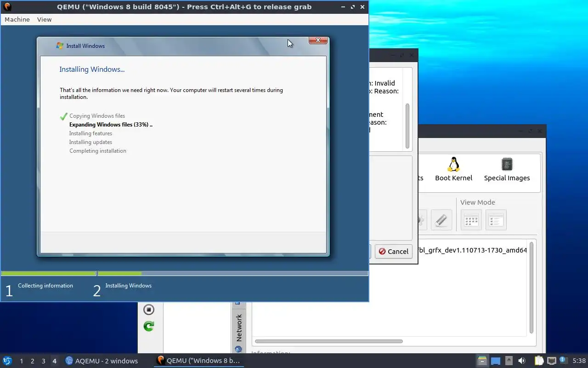Viewport: 588px width, 368px height.
Task: Open the Machine menu in QEMU
Action: [x=17, y=19]
